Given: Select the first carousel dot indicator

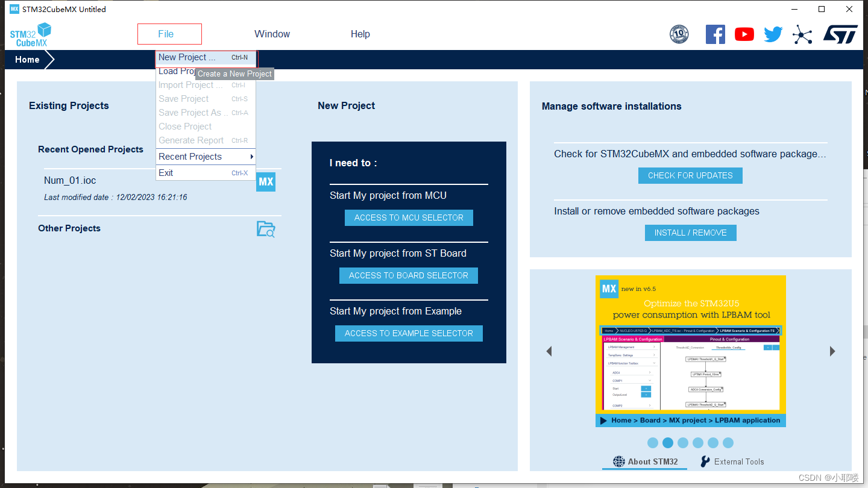Looking at the screenshot, I should [x=653, y=443].
